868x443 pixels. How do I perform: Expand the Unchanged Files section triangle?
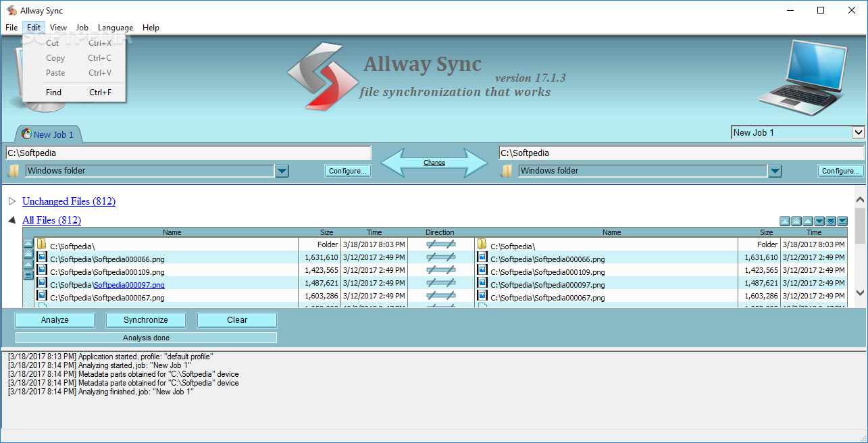click(12, 201)
